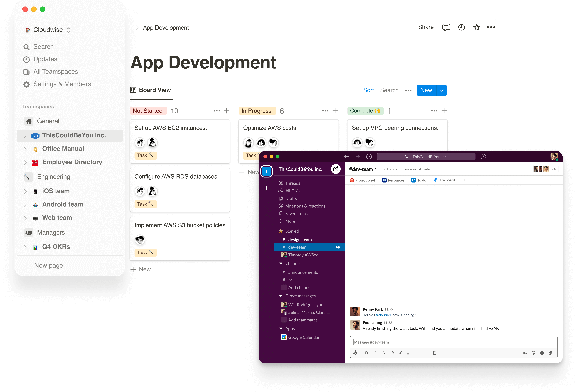Open Slack help question mark icon
577x392 pixels.
[x=483, y=157]
